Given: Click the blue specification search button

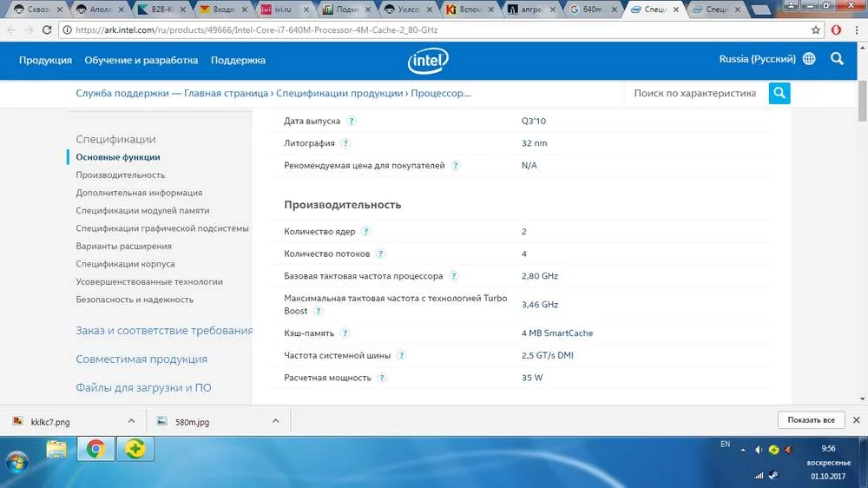Looking at the screenshot, I should point(779,93).
